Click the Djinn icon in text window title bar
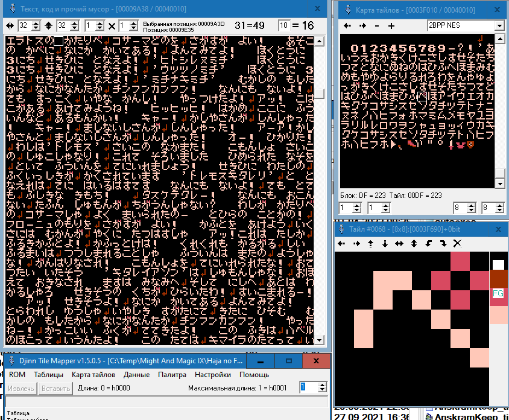The width and height of the screenshot is (509, 420). (13, 8)
